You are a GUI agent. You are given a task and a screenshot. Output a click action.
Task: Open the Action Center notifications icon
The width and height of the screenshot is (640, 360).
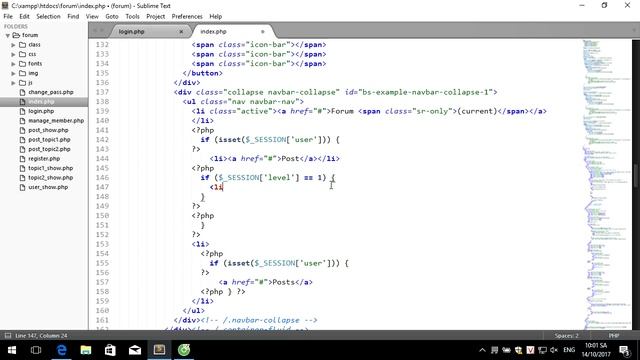click(624, 350)
